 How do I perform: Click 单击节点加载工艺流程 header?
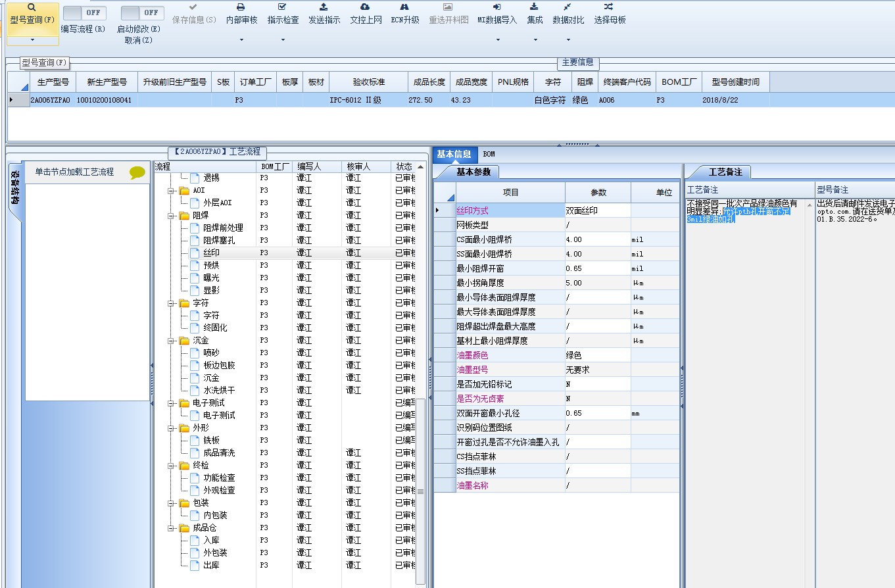pyautogui.click(x=74, y=172)
